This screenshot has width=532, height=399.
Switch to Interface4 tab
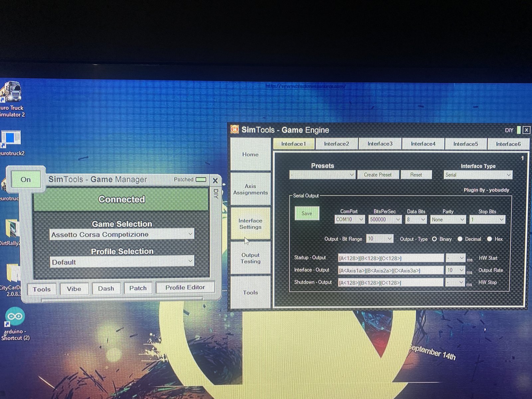click(x=423, y=144)
